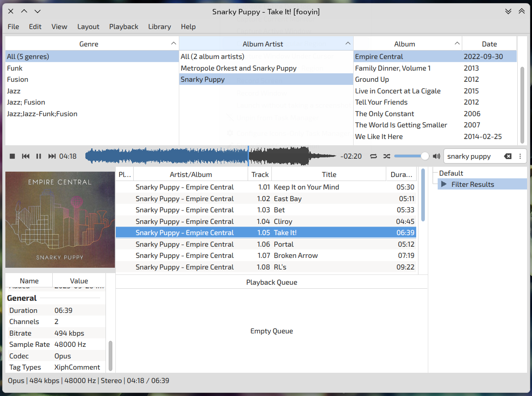Toggle the -02:20 remaining time display

351,156
